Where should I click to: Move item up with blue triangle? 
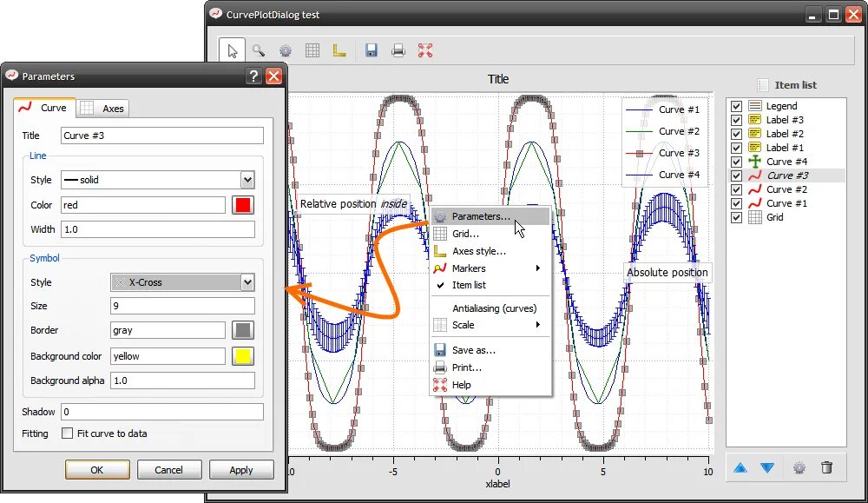[740, 468]
